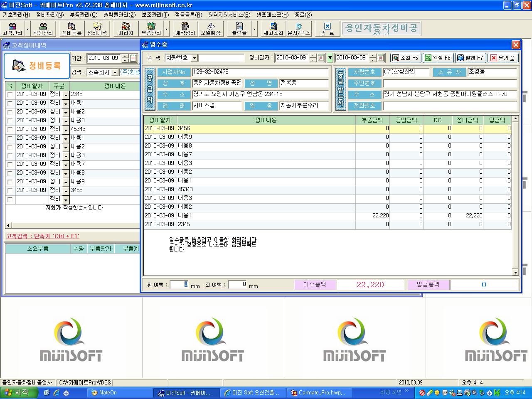Expand the 고객관리 toolbar dropdown arrow
532x399 pixels.
coord(28,29)
